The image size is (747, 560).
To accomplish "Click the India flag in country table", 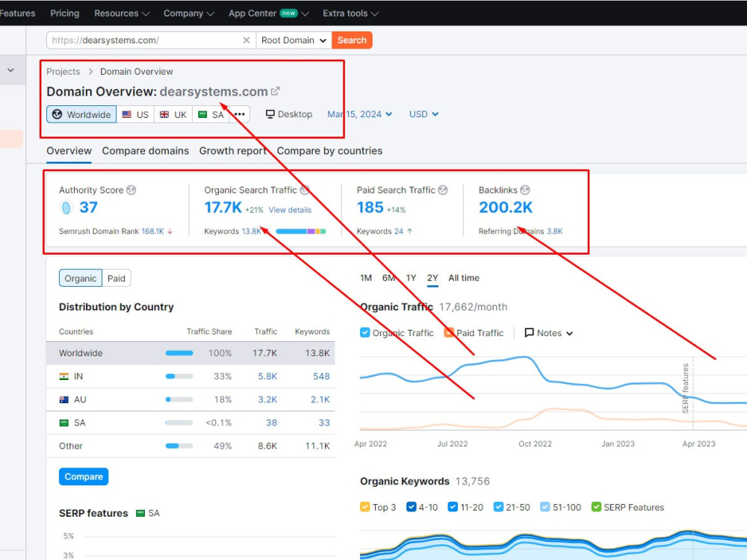I will [63, 376].
